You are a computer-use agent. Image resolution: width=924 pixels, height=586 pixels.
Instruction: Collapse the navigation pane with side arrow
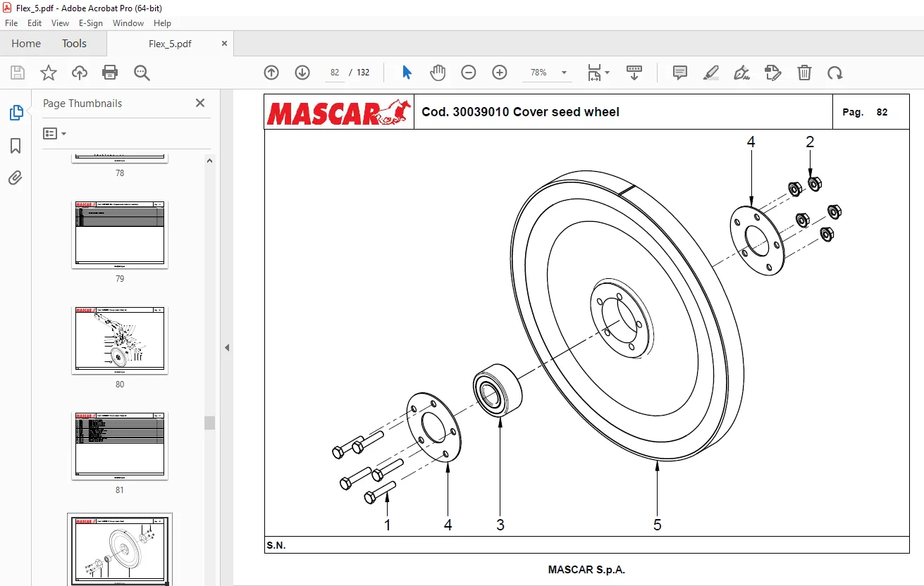(227, 347)
